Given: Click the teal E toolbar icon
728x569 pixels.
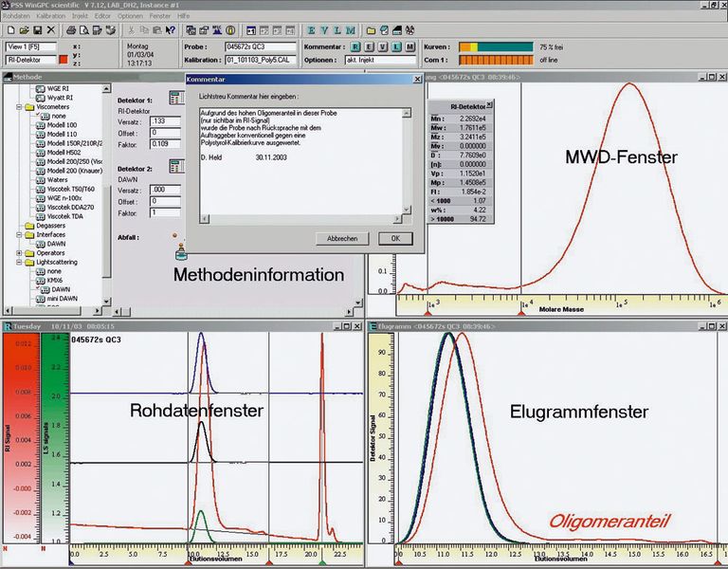Looking at the screenshot, I should 311,30.
